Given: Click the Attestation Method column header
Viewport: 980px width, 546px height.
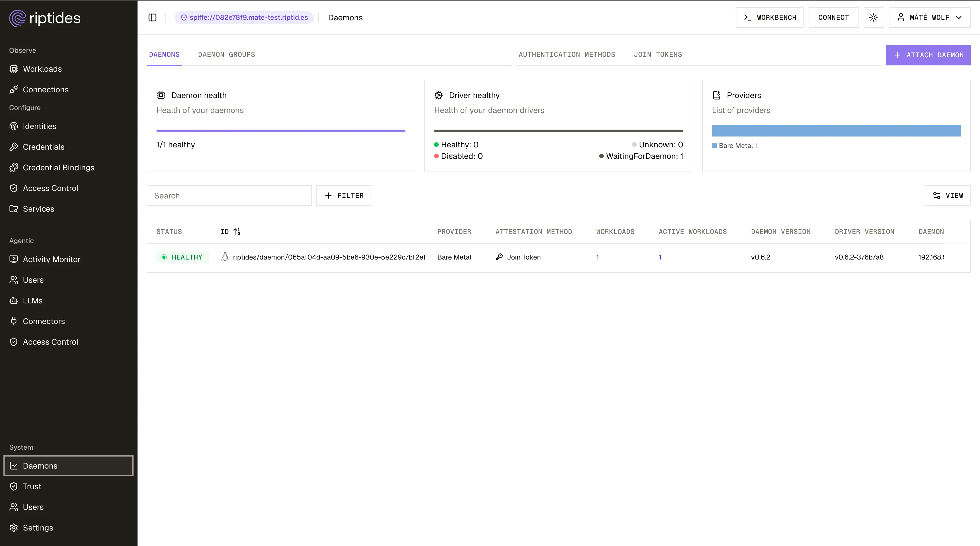Looking at the screenshot, I should pyautogui.click(x=534, y=231).
